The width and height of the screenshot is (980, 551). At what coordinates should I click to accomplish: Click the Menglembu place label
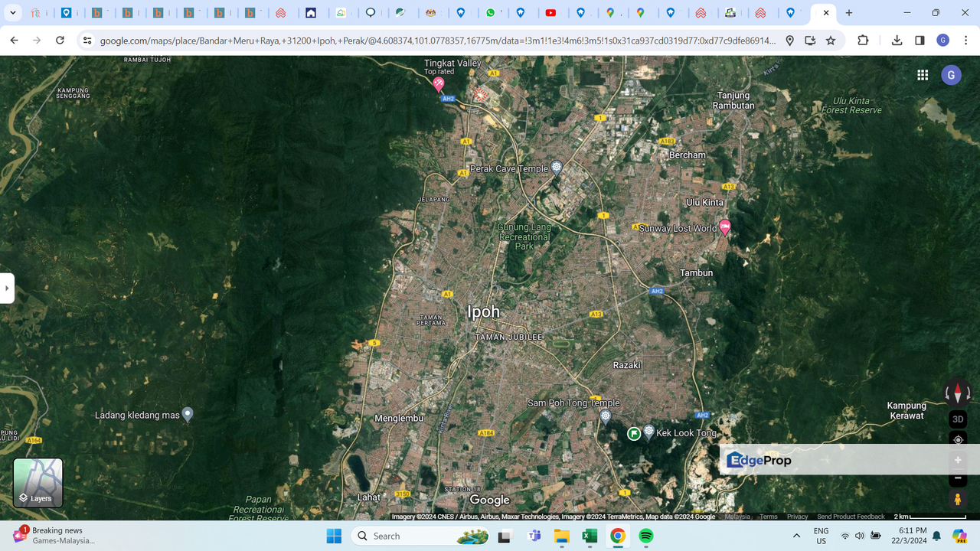coord(397,419)
